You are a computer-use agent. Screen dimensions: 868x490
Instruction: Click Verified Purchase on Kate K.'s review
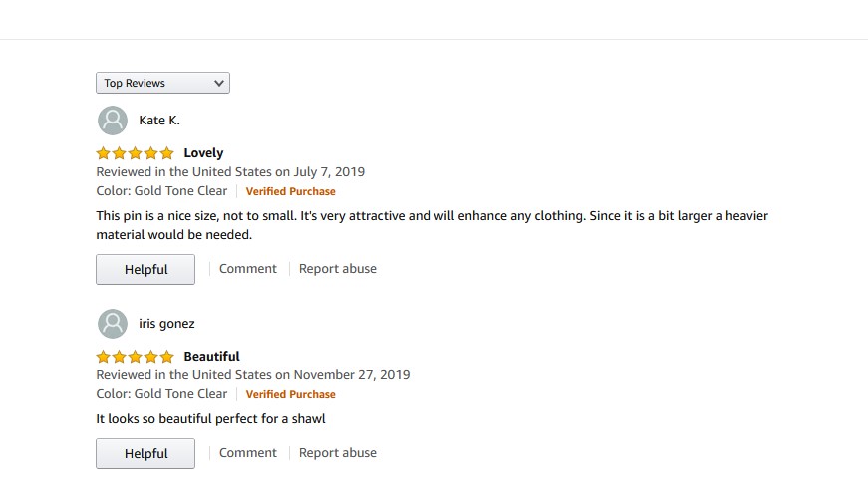coord(291,191)
